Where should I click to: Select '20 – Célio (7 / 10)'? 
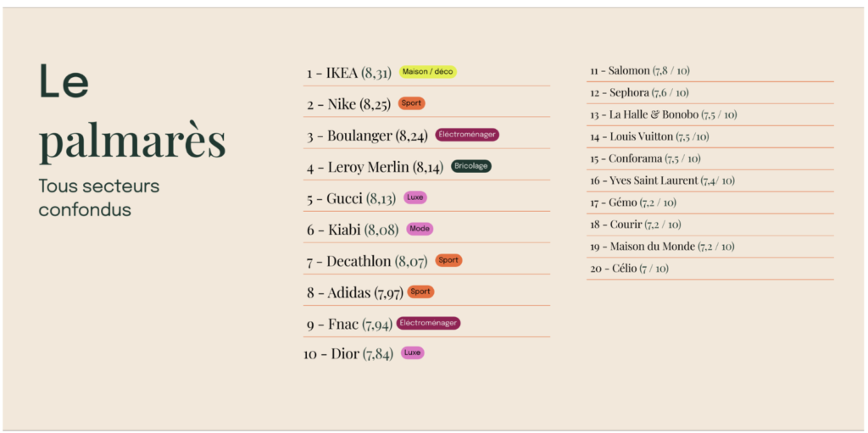[x=630, y=269]
